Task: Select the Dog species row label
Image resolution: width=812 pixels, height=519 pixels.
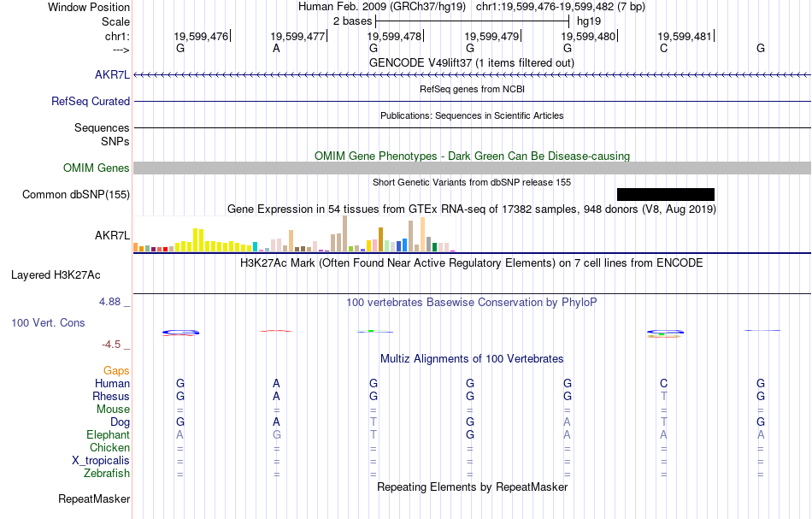Action: (120, 422)
